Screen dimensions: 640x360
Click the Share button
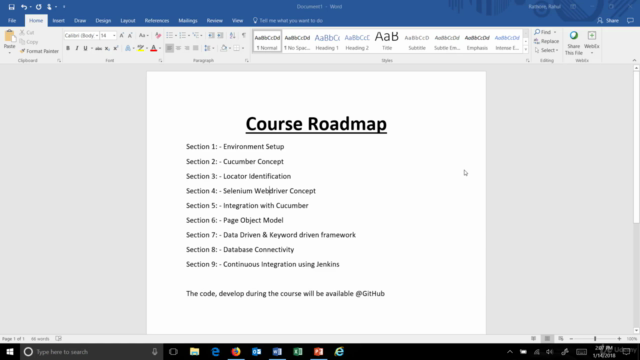pos(608,20)
